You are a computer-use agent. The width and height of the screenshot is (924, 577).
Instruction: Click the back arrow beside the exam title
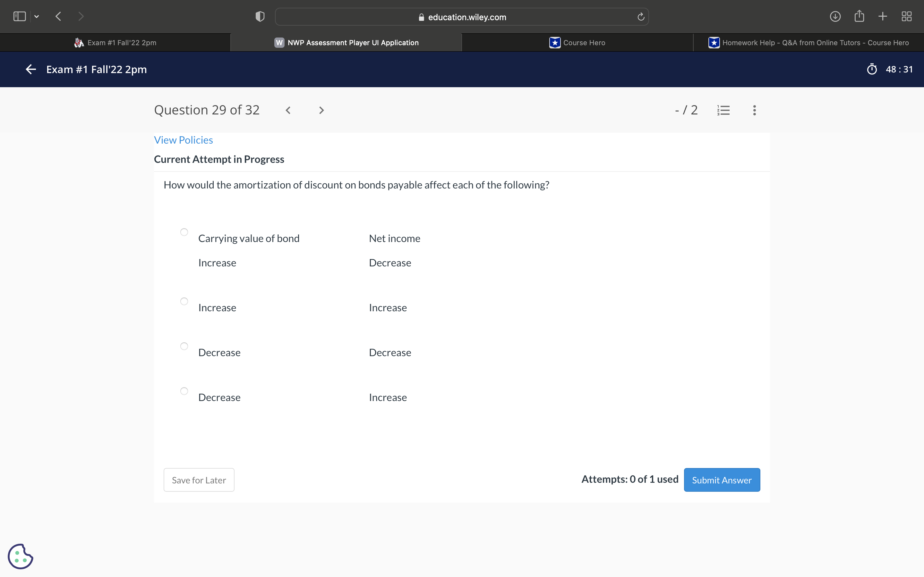click(x=30, y=70)
